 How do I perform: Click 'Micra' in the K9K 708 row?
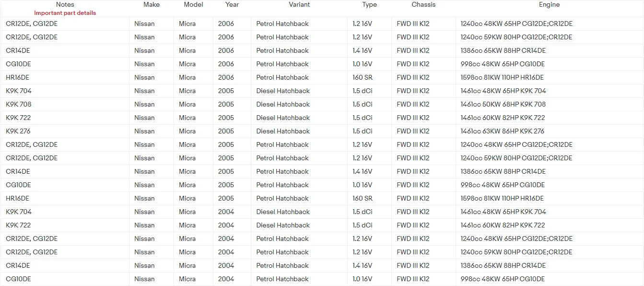pos(187,104)
